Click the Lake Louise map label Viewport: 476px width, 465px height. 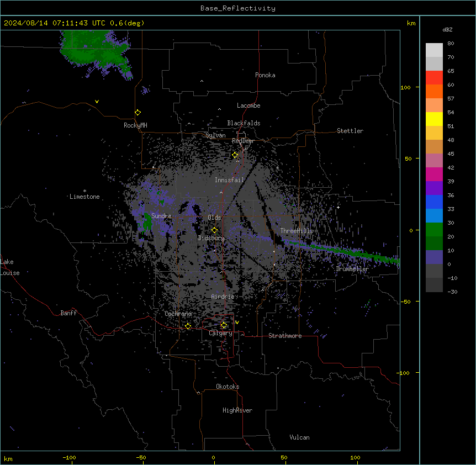(10, 267)
